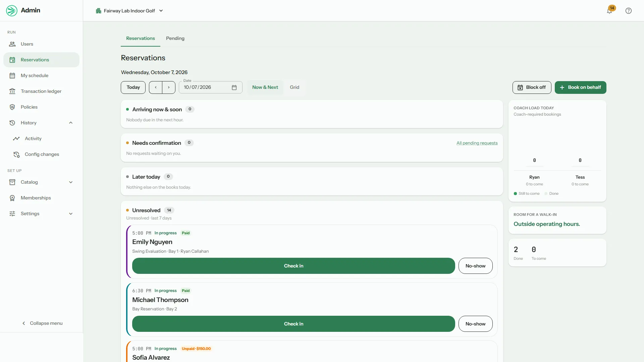Open My schedule in the sidebar
This screenshot has width=644, height=362.
pos(41,75)
